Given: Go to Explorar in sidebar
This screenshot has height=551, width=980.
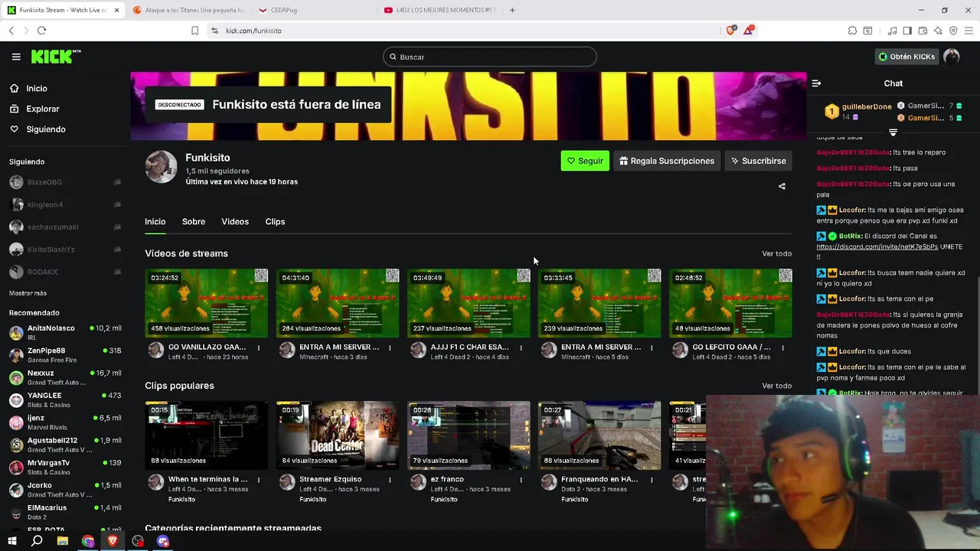Looking at the screenshot, I should point(42,109).
